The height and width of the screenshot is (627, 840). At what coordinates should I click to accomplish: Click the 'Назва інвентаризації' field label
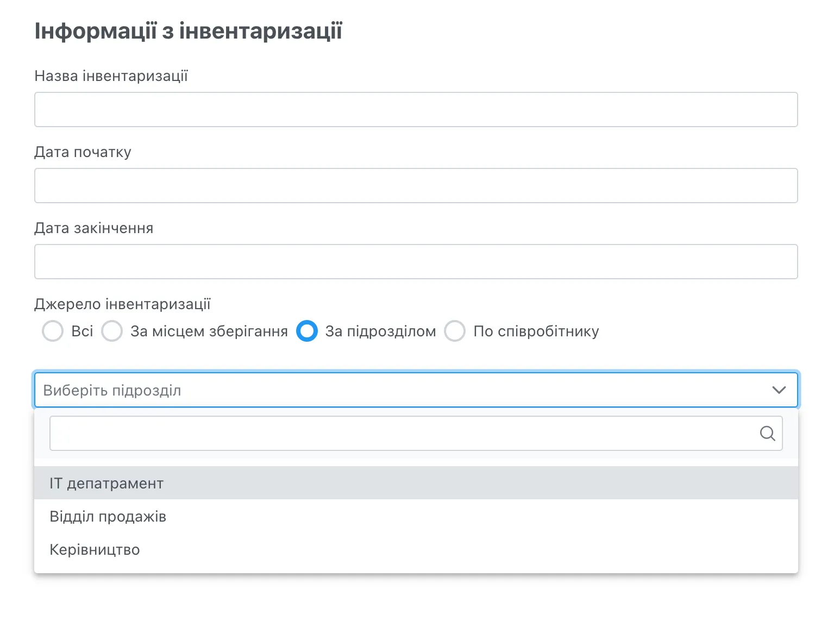111,76
